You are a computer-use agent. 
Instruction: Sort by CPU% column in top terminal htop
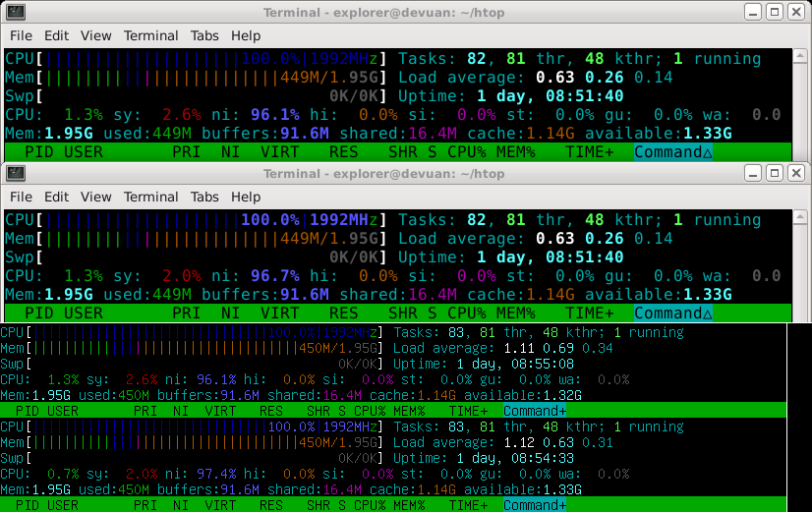[x=467, y=152]
